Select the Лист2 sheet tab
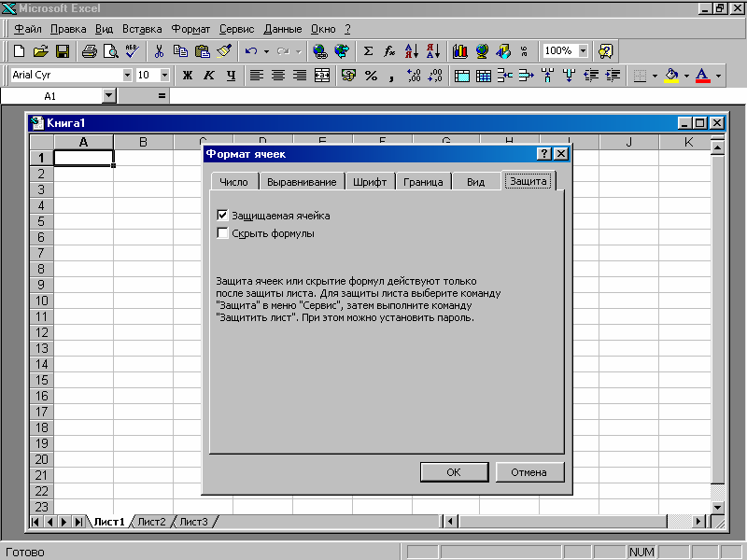Image resolution: width=747 pixels, height=560 pixels. coord(151,522)
